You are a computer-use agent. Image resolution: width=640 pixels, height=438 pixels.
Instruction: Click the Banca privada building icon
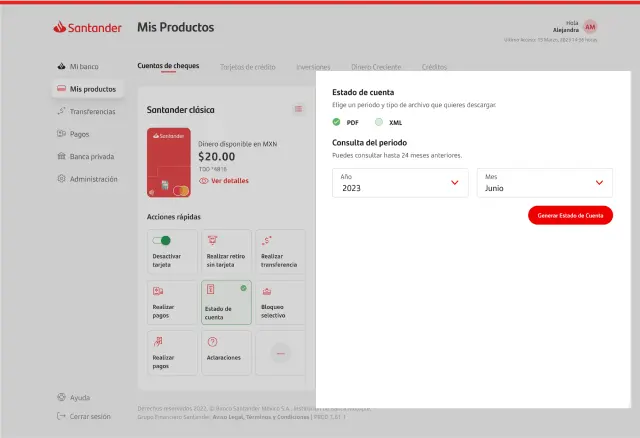pos(61,156)
